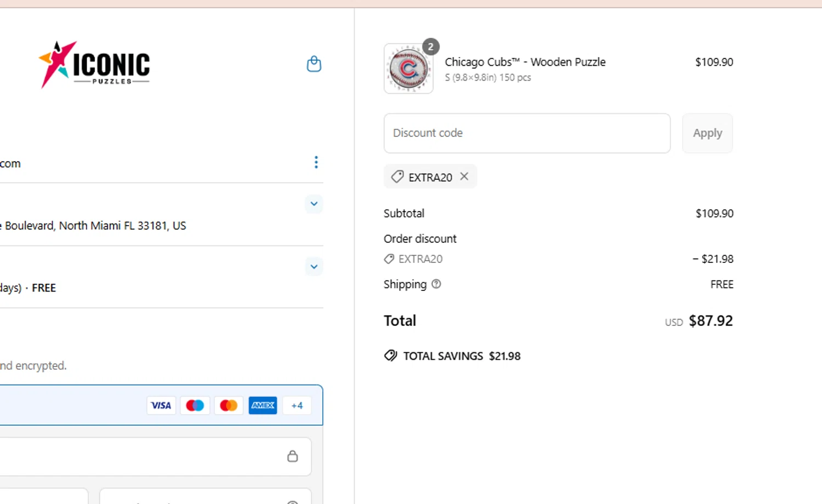Screen dimensions: 822x504
Task: Open the three-dot contact options menu
Action: tap(316, 162)
